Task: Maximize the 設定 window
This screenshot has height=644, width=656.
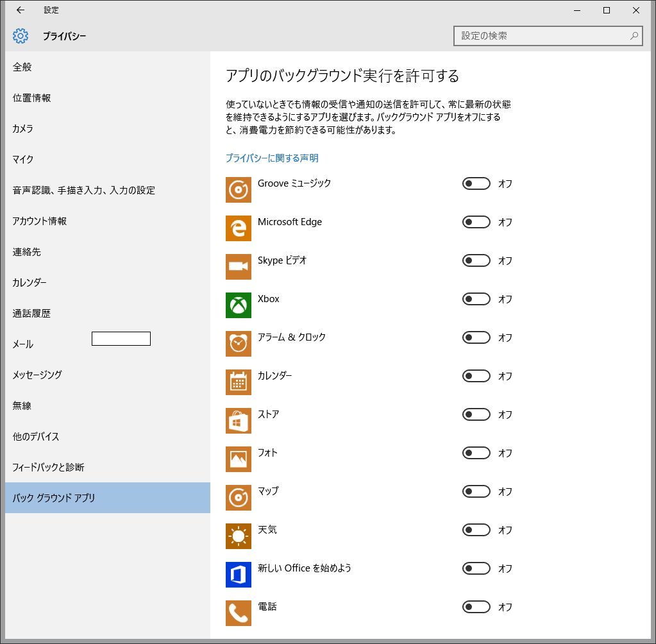Action: pyautogui.click(x=607, y=10)
